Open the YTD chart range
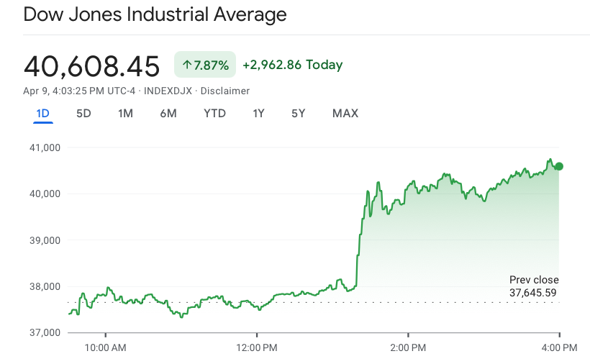Image resolution: width=590 pixels, height=364 pixels. coord(214,114)
